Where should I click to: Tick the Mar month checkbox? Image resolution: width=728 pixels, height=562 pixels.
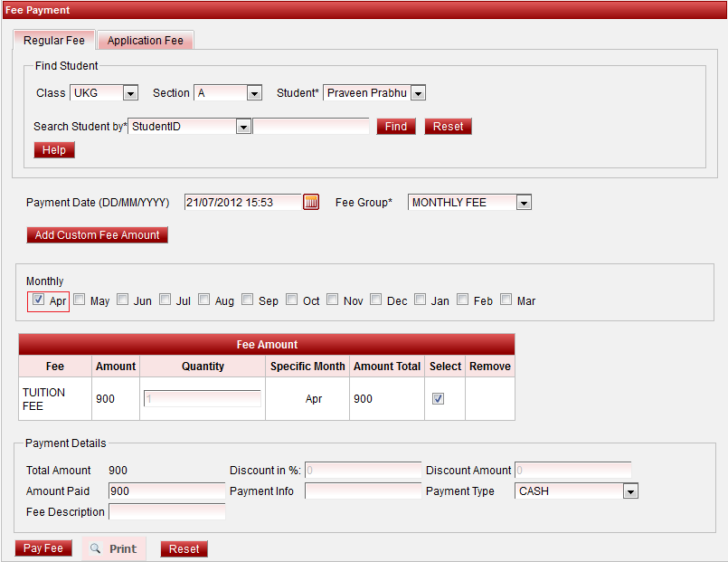pos(506,300)
